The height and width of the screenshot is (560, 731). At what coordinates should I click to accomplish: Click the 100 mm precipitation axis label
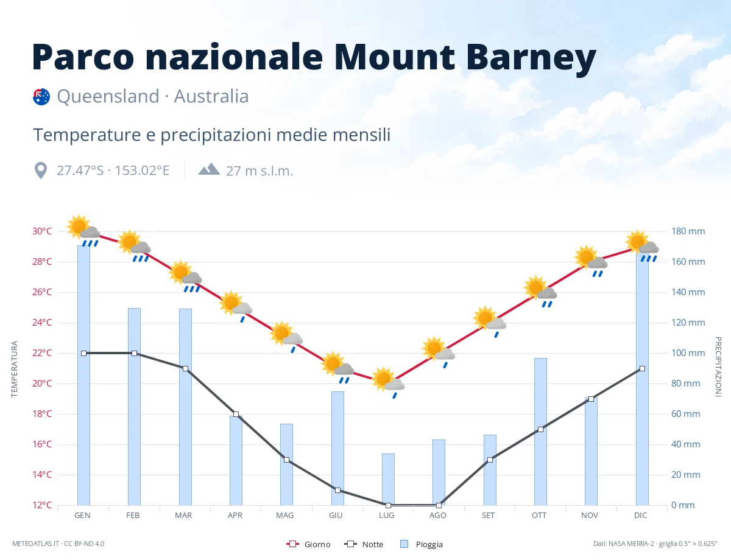[x=688, y=353]
